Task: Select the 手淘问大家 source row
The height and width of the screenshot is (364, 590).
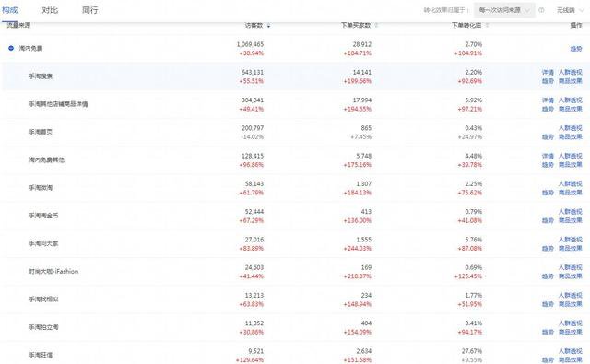Action: click(295, 243)
